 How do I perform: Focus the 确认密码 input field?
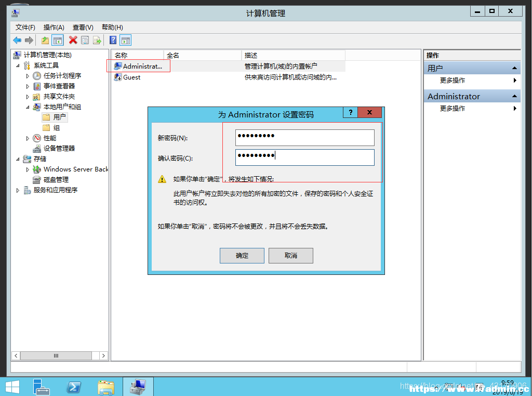(x=304, y=157)
